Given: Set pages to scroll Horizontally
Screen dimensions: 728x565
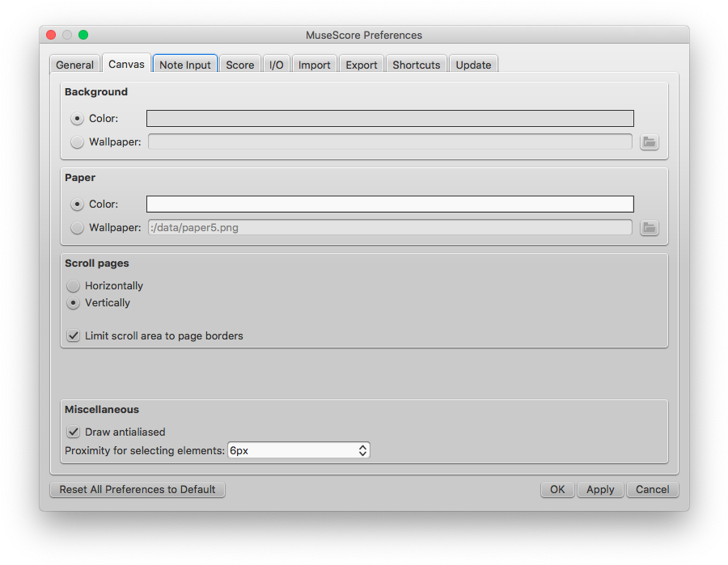Looking at the screenshot, I should point(73,285).
